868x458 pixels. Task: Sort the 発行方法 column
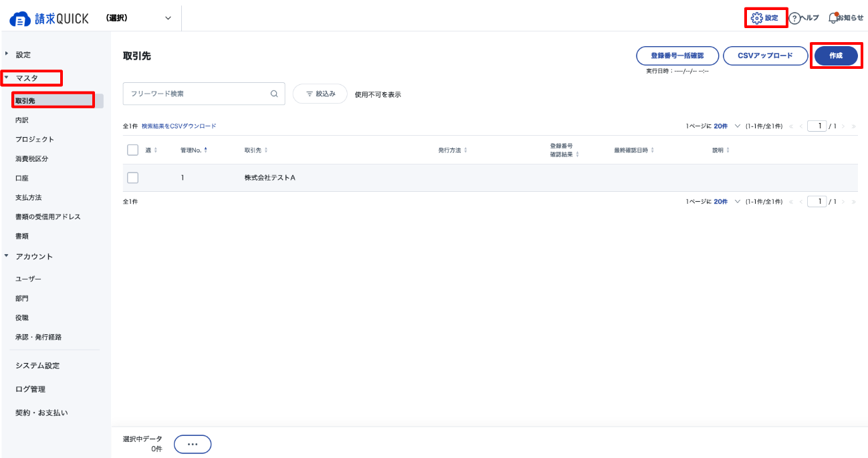465,150
